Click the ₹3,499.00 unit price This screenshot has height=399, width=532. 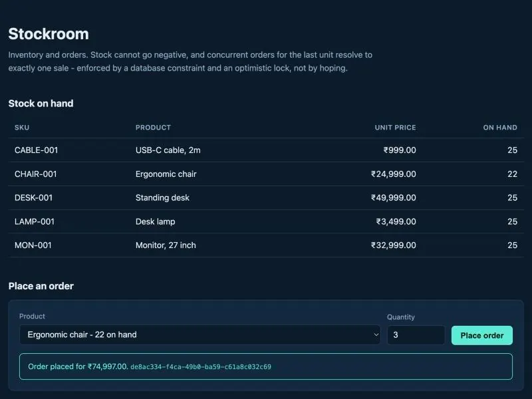pos(396,221)
